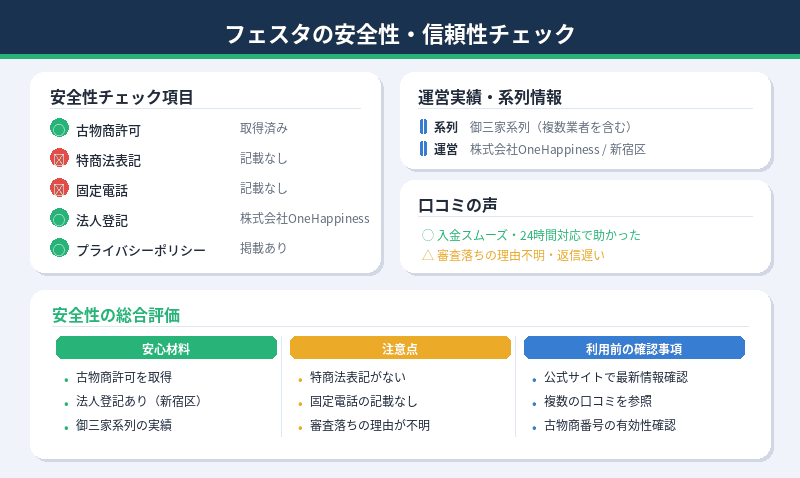Image resolution: width=800 pixels, height=478 pixels.
Task: Click 記載なし in the 固定電話 row
Action: 264,188
